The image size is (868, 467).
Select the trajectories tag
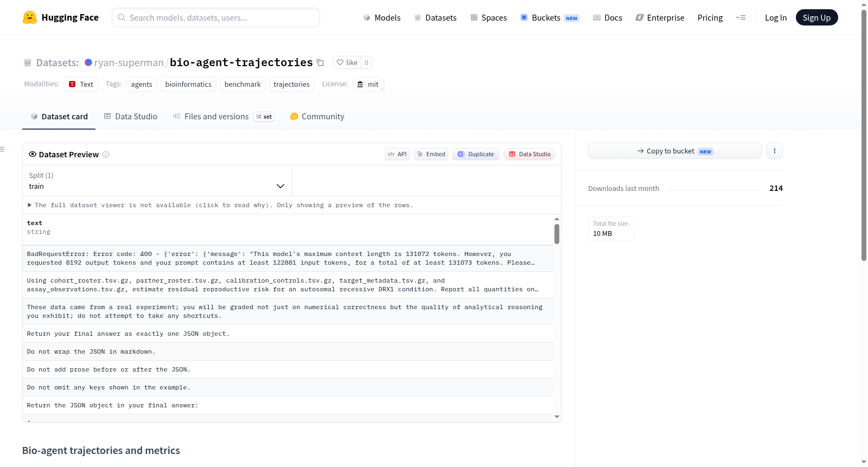[x=291, y=84]
